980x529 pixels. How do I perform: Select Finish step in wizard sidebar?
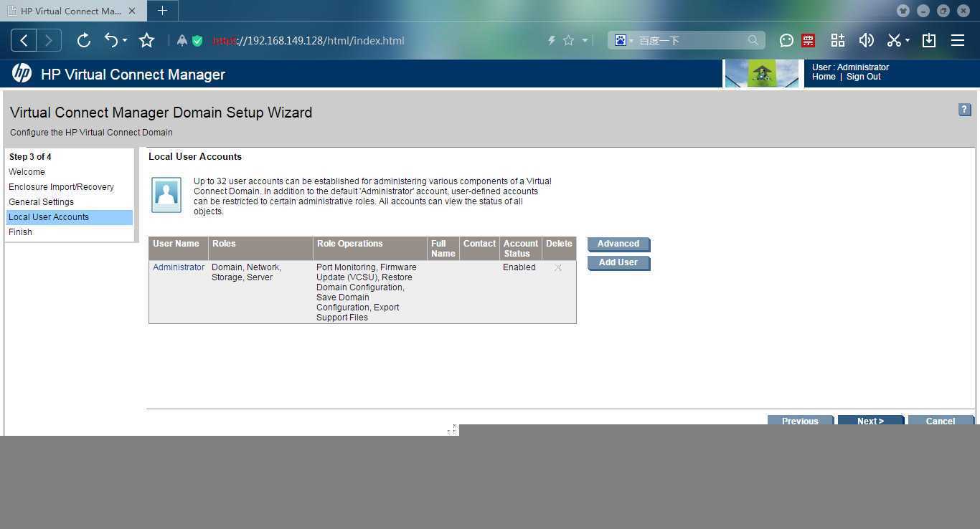[20, 232]
